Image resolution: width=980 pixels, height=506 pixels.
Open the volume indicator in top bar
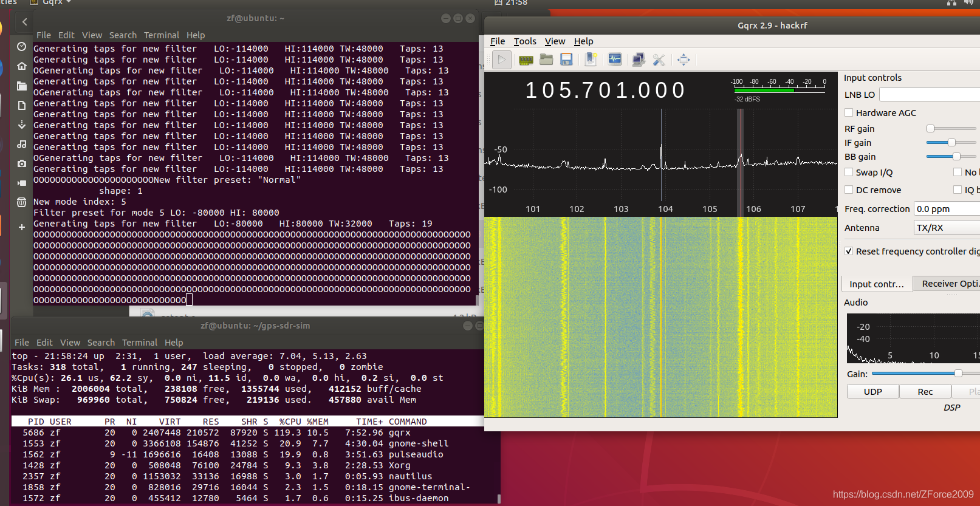coord(969,2)
